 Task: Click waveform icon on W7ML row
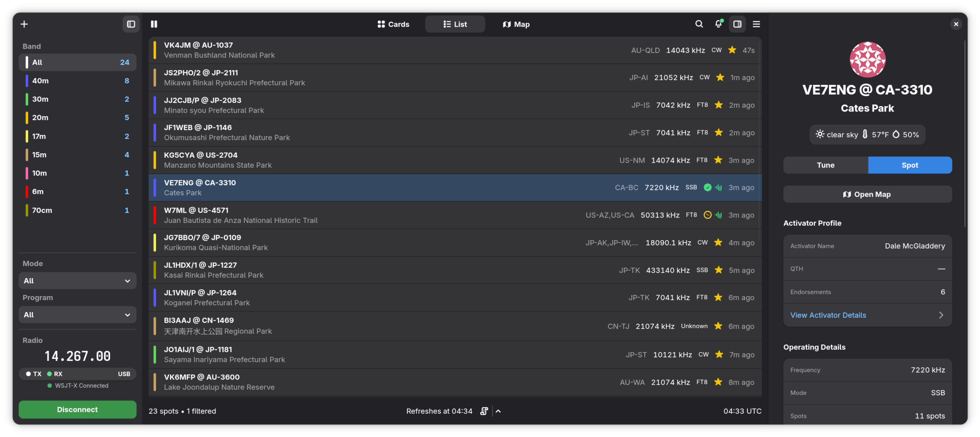click(x=718, y=215)
